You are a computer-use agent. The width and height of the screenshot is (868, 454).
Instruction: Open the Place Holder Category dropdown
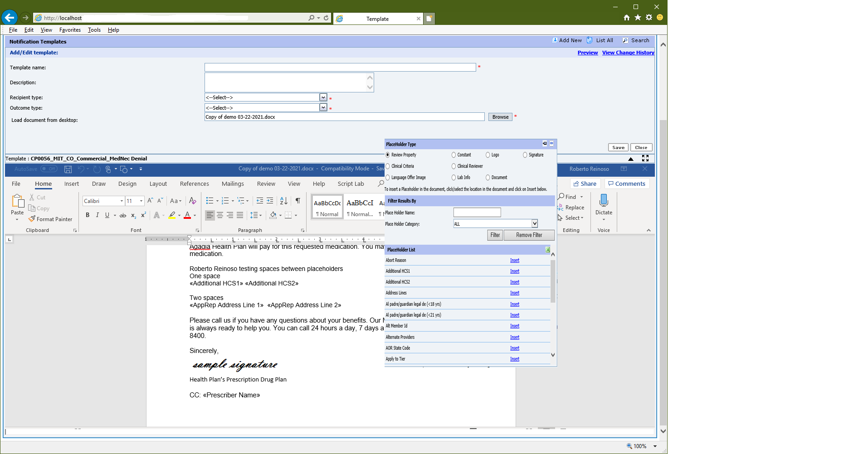[x=534, y=223]
